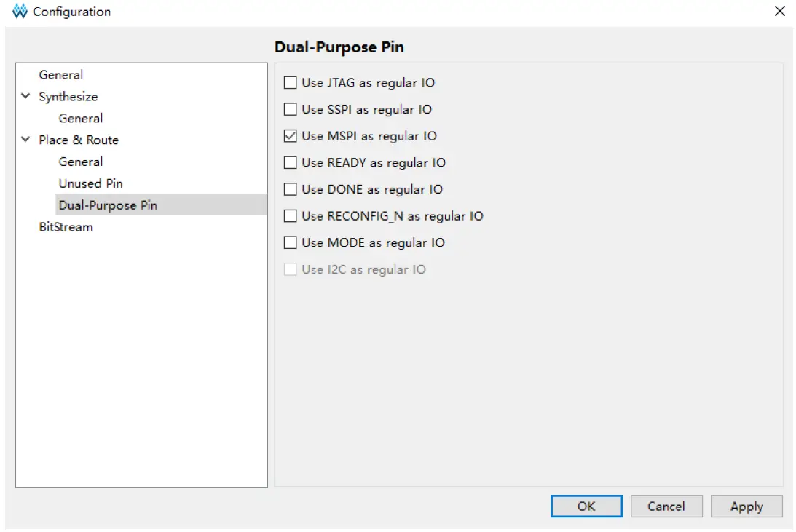Dismiss the dialog with Cancel
The height and width of the screenshot is (532, 796).
[666, 506]
